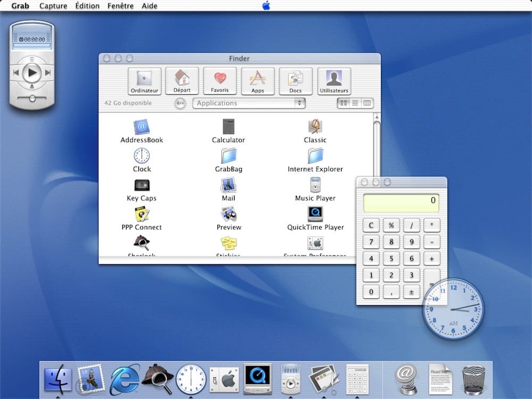Skip to previous track in Music Player

click(15, 72)
